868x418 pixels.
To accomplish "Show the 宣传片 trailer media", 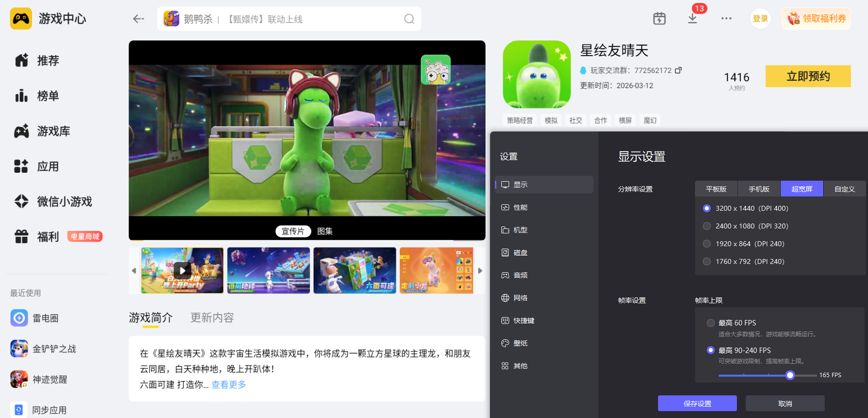I will 293,231.
